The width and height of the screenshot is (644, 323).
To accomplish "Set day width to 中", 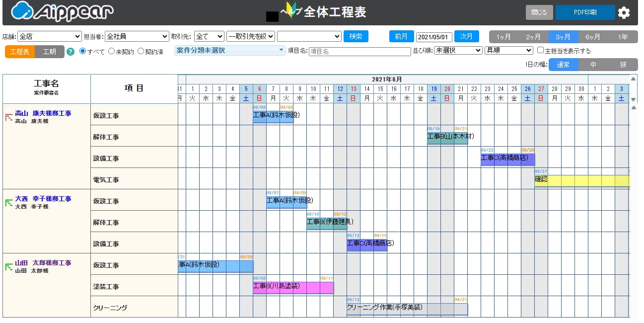I will click(x=593, y=65).
